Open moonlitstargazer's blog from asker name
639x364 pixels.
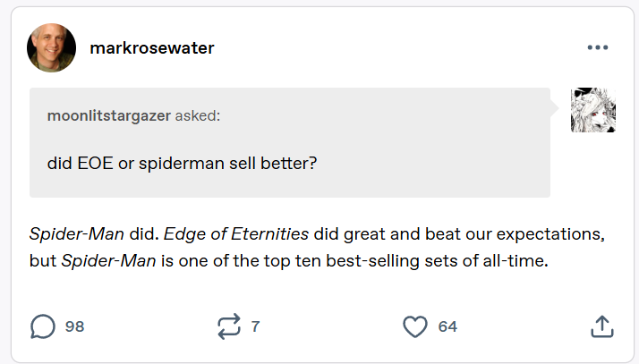coord(109,115)
